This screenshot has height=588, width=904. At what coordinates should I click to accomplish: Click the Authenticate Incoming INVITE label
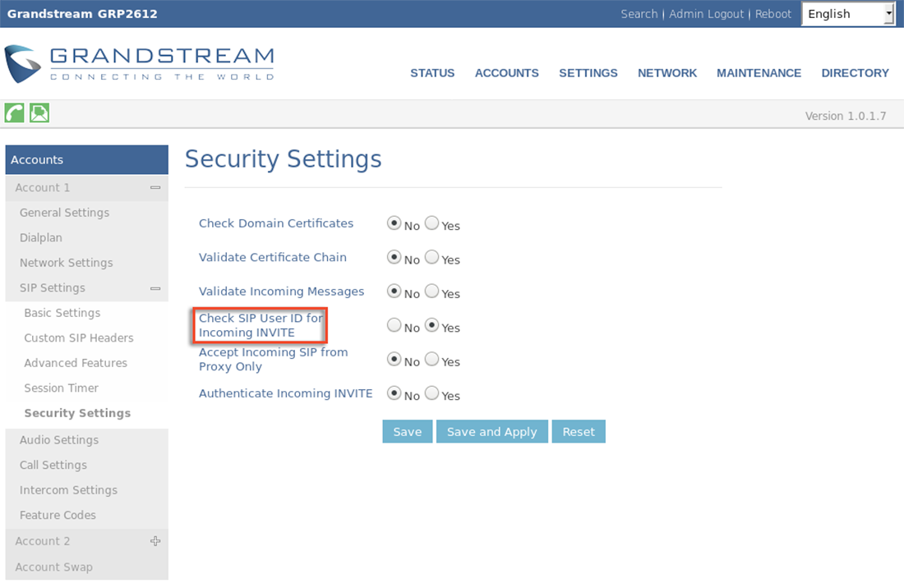point(285,393)
